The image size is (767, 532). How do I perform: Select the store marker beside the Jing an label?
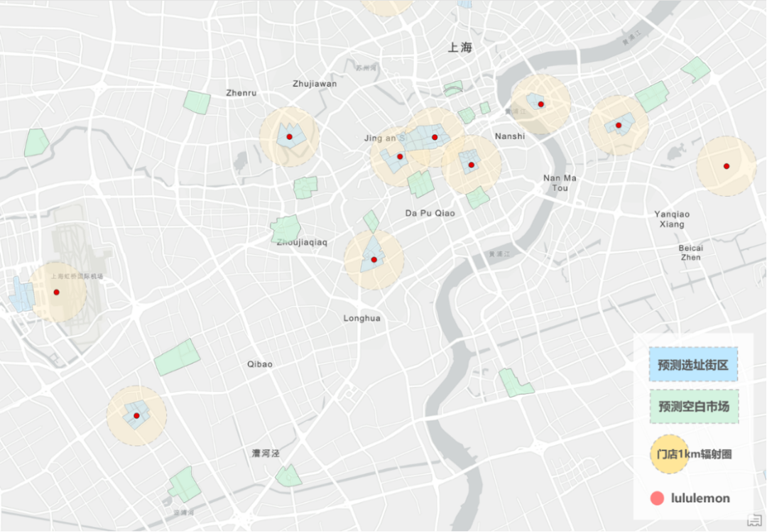(x=400, y=156)
